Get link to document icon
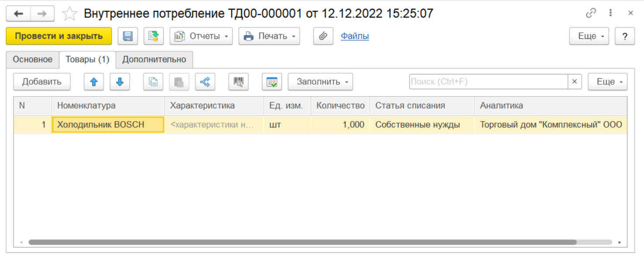Viewport: 644px width, 258px height. tap(591, 14)
